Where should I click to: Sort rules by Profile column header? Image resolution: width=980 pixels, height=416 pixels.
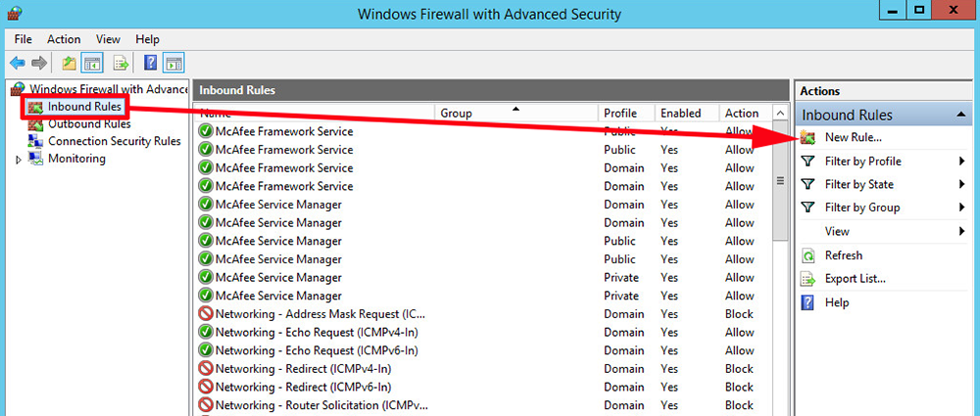coord(626,114)
